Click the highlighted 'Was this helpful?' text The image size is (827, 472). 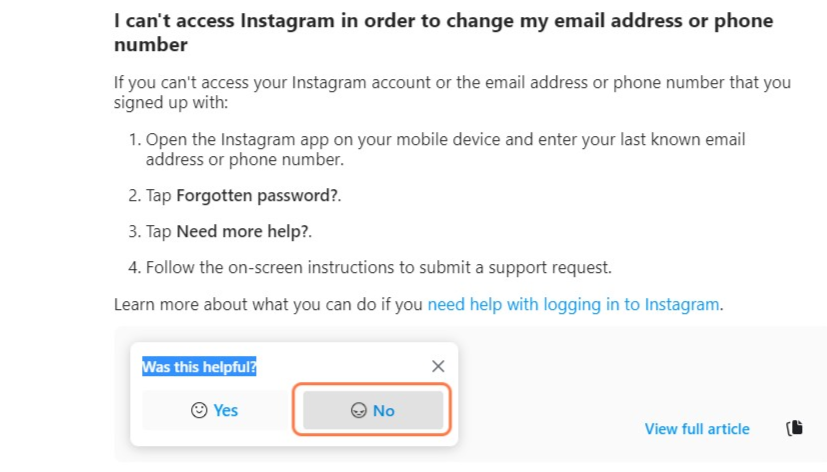tap(199, 367)
